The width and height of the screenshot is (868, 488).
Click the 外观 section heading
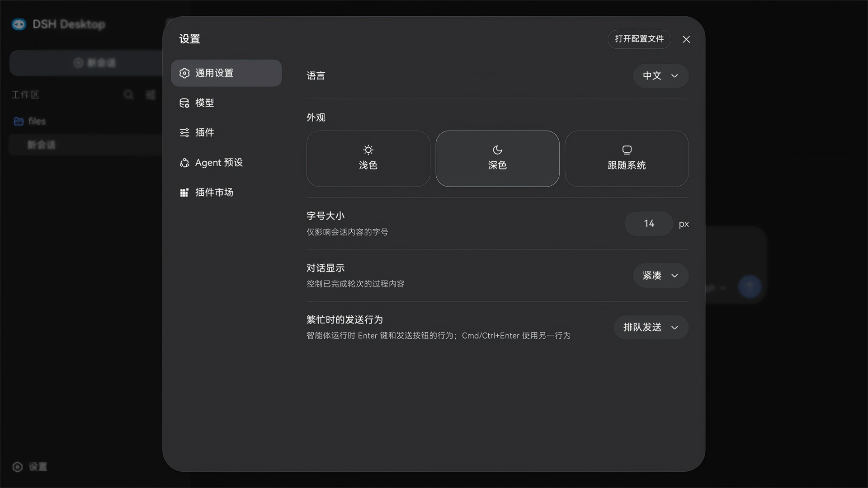click(316, 117)
